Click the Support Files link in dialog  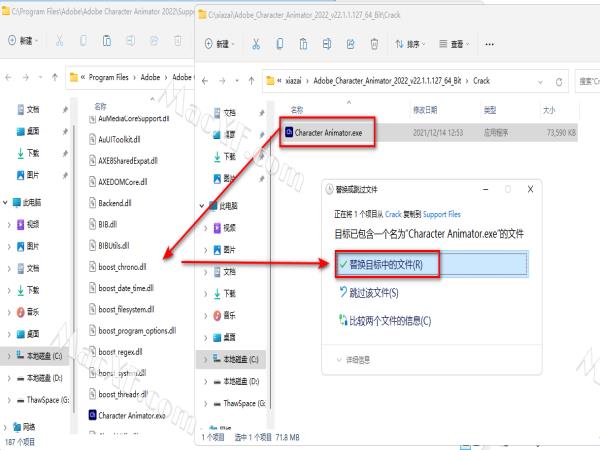(x=441, y=214)
